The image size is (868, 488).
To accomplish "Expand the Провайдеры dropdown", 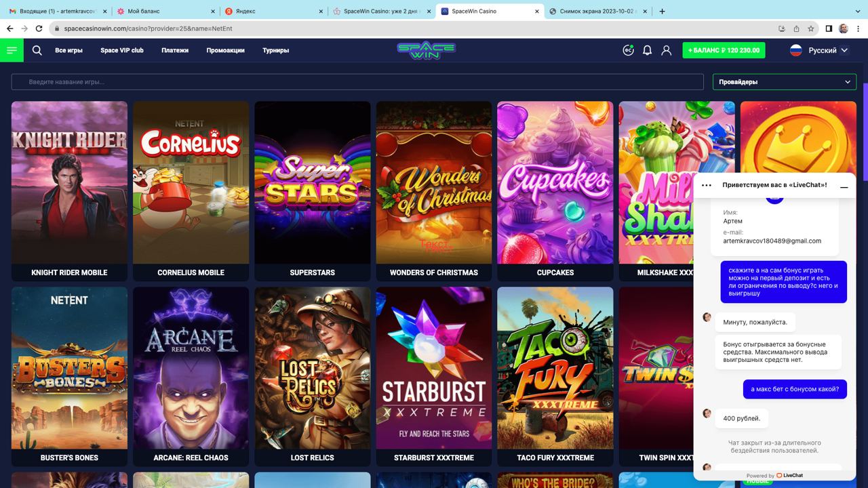I will pyautogui.click(x=785, y=82).
